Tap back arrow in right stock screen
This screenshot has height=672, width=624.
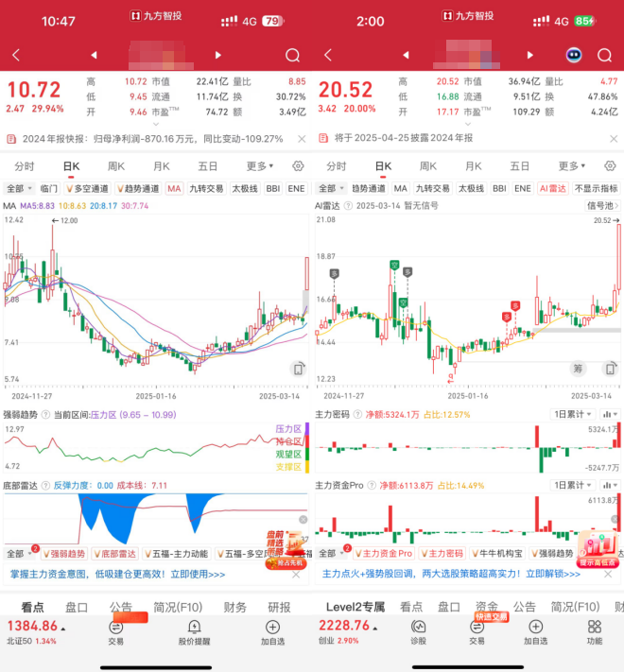click(328, 55)
